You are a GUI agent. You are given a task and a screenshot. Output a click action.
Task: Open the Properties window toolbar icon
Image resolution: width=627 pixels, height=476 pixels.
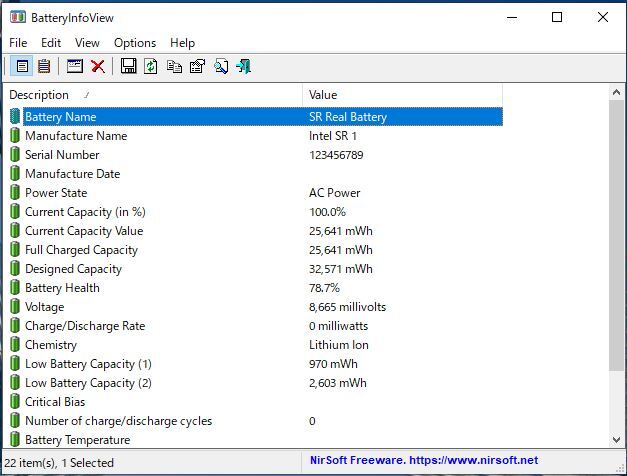pyautogui.click(x=75, y=66)
